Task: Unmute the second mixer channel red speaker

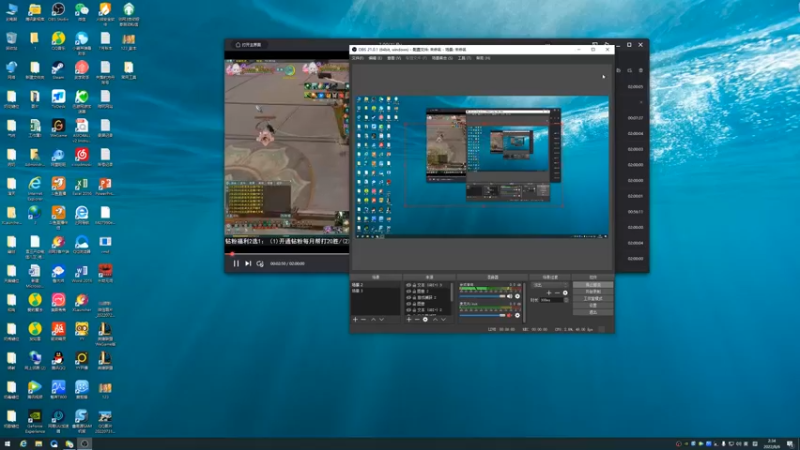Action: coord(509,315)
